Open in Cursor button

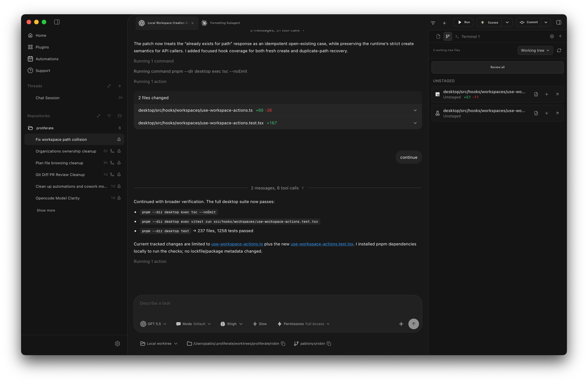[490, 22]
